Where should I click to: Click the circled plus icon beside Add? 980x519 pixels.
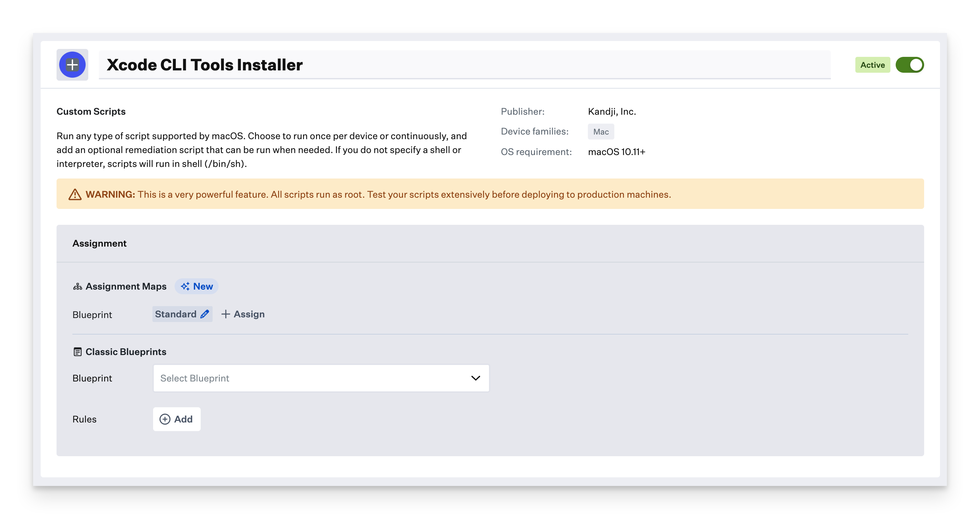click(165, 419)
